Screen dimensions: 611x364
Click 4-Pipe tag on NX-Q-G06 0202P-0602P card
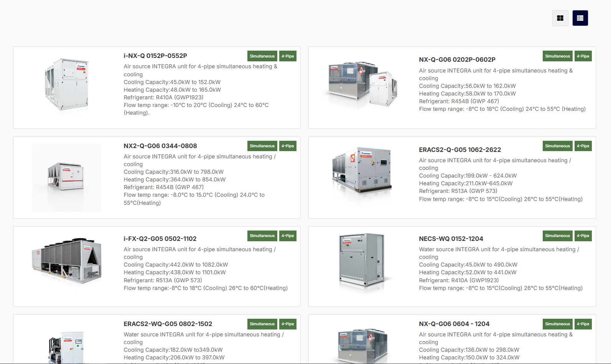[583, 56]
